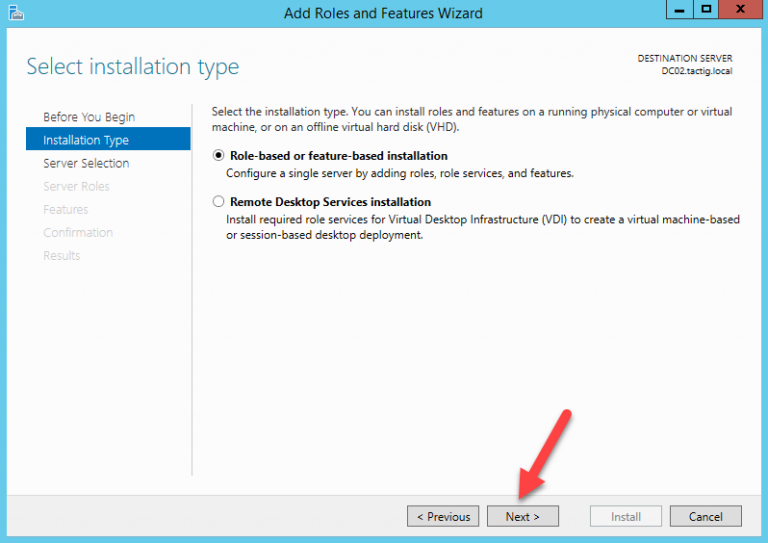This screenshot has width=768, height=543.
Task: Close the wizard with the red X
Action: (x=740, y=10)
